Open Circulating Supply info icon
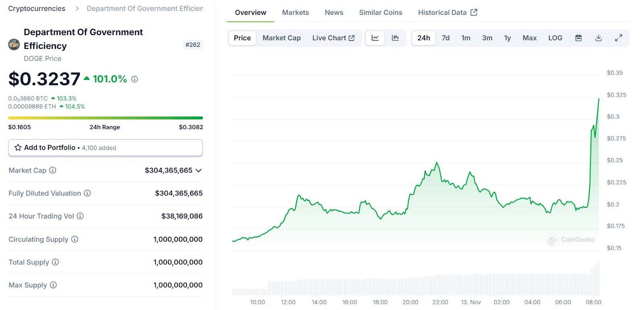The image size is (644, 310). [74, 239]
